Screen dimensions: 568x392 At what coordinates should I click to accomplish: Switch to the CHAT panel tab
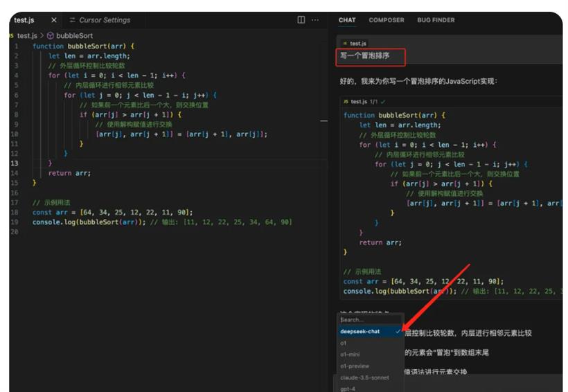(347, 20)
